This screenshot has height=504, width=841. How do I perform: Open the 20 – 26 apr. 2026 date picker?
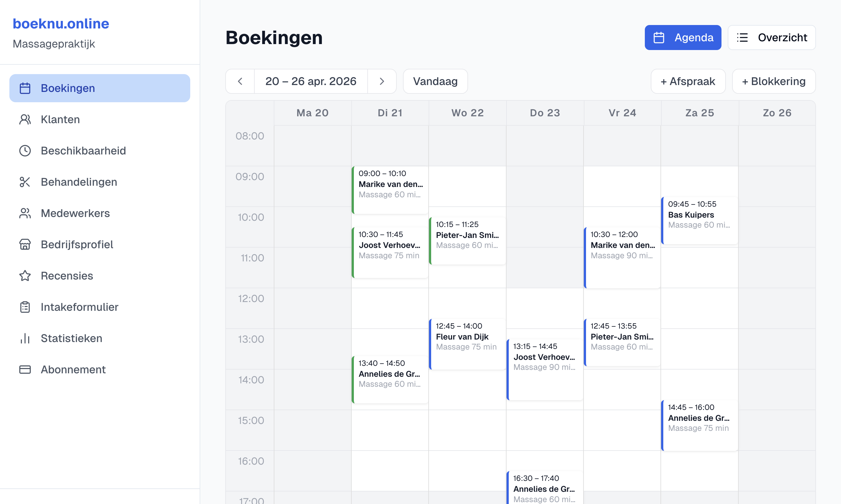pyautogui.click(x=311, y=81)
